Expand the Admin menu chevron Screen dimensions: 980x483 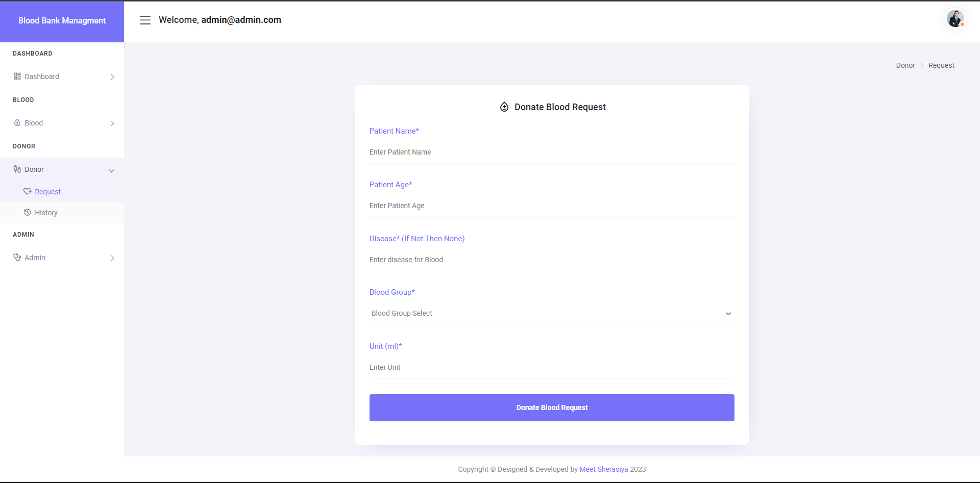112,258
